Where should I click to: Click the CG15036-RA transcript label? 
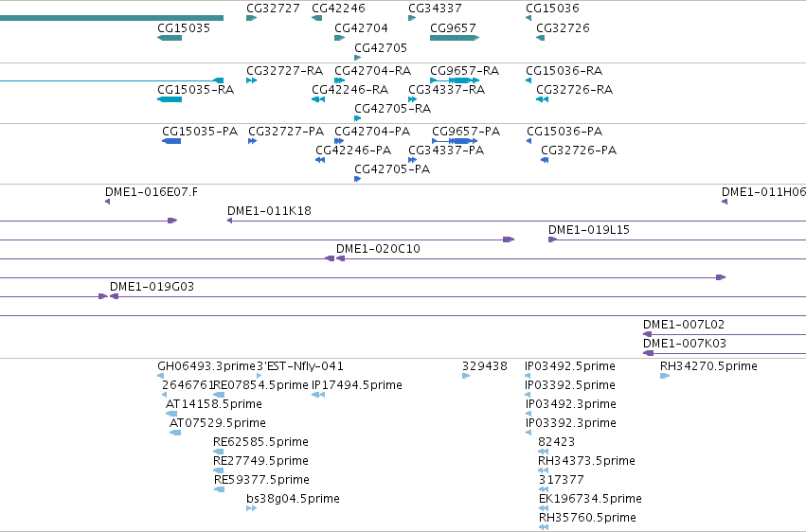(x=564, y=71)
